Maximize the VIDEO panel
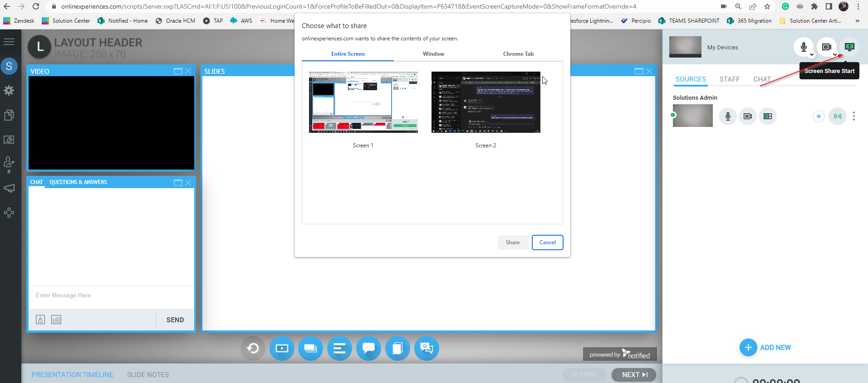 pos(178,71)
